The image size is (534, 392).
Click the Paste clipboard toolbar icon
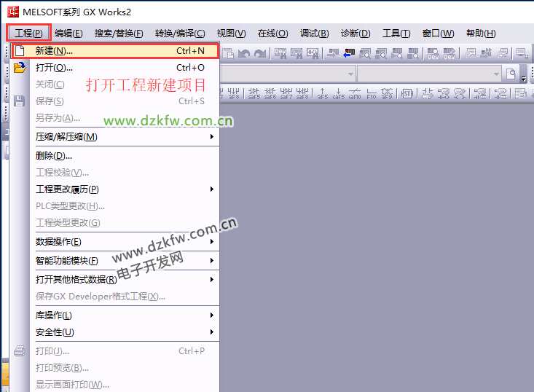click(229, 53)
